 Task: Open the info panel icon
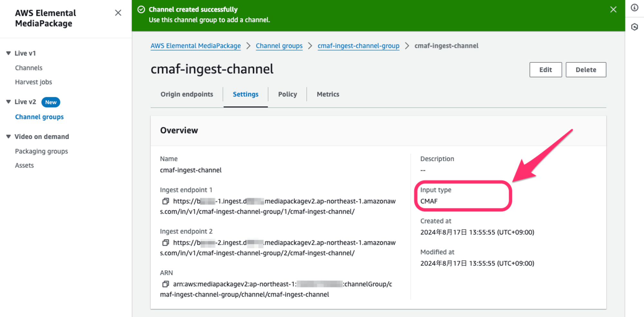click(634, 7)
